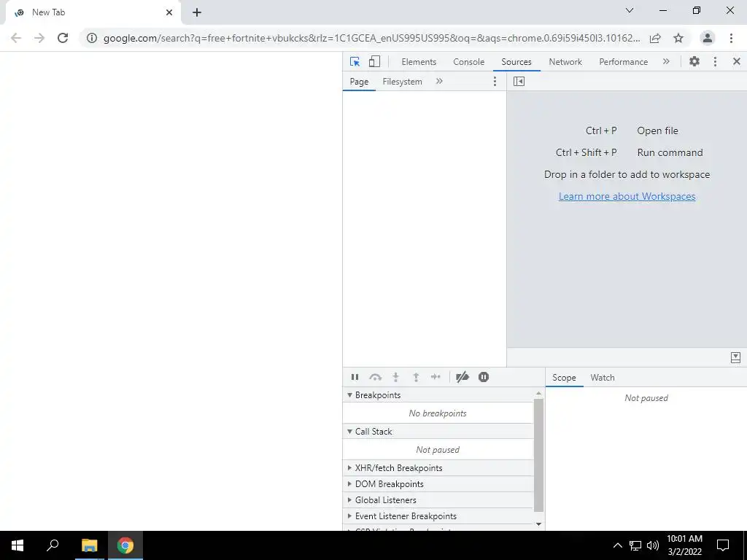
Task: Open File Explorer from taskbar
Action: point(89,545)
